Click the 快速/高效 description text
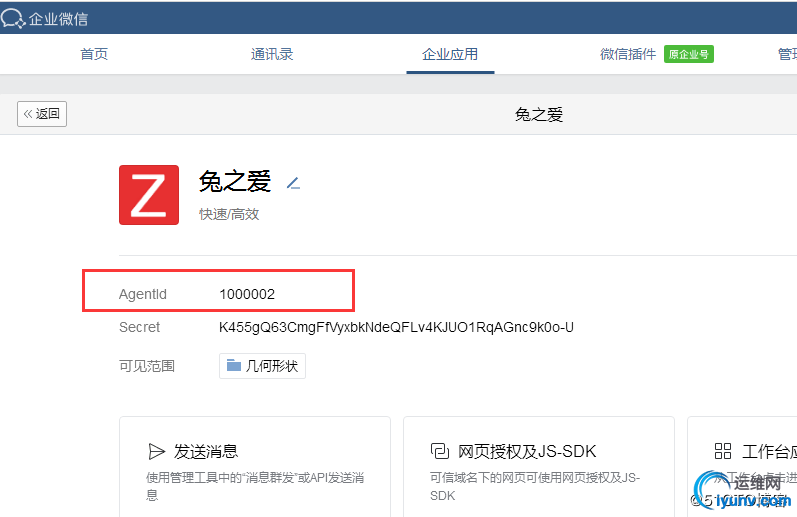This screenshot has width=797, height=517. pos(229,214)
